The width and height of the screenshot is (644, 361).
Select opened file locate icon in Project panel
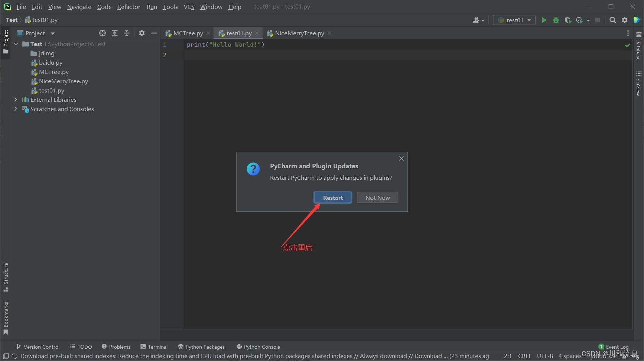(x=103, y=33)
